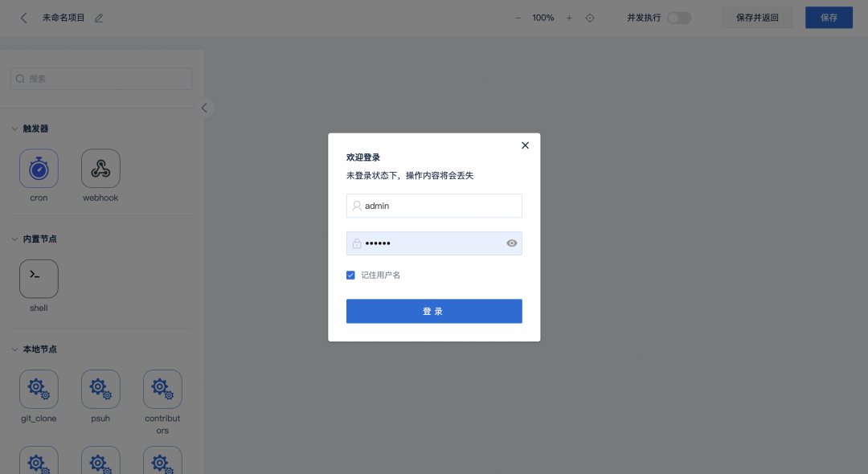Click the 保存并返回 button

757,18
